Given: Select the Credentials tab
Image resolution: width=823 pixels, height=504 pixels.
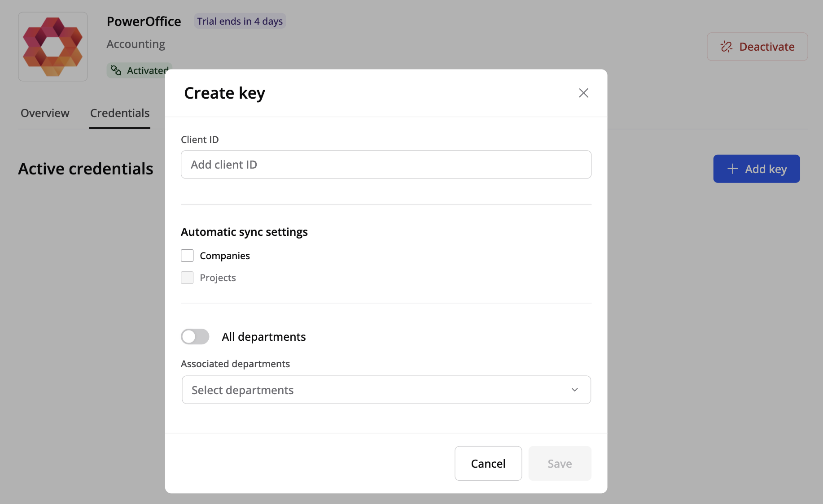Looking at the screenshot, I should (120, 113).
